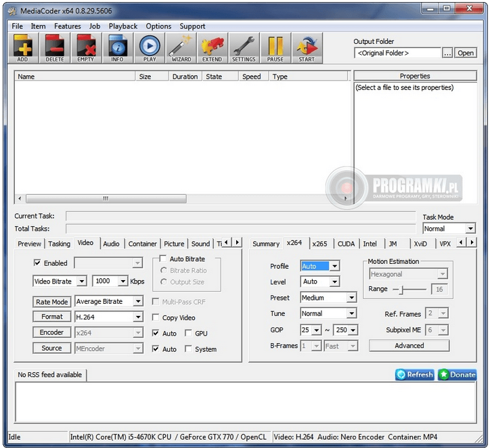490x448 pixels.
Task: Toggle the video Enabled checkbox
Action: 37,263
